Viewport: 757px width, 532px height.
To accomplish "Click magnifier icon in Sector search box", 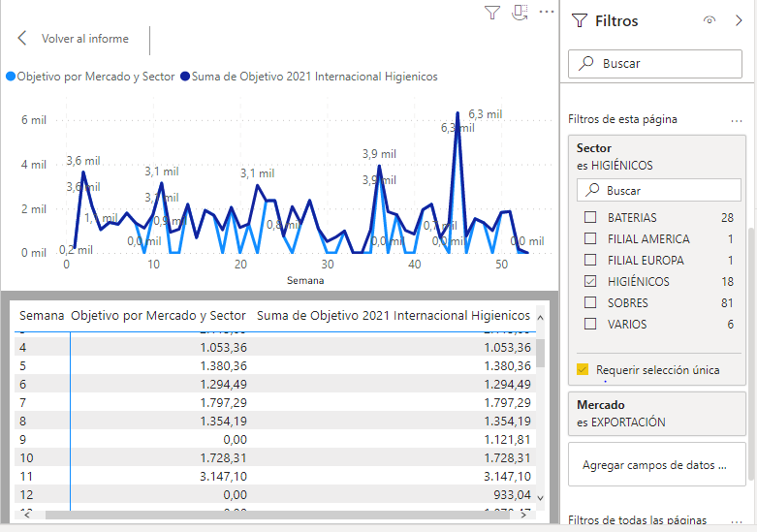I will point(592,190).
